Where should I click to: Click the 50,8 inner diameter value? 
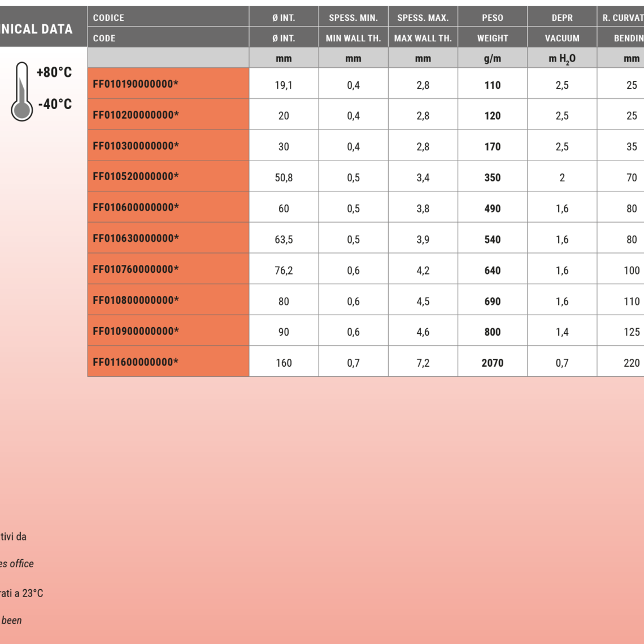pyautogui.click(x=284, y=178)
